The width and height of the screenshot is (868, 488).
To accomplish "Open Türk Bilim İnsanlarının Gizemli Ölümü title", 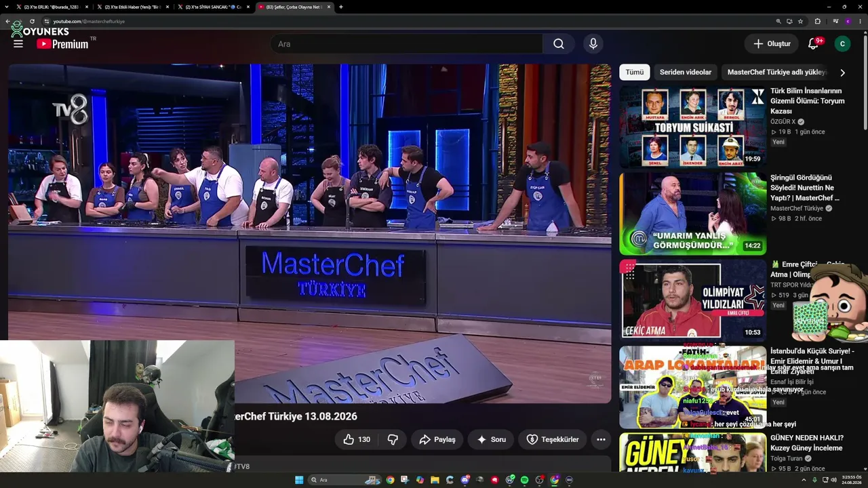I will [x=808, y=101].
